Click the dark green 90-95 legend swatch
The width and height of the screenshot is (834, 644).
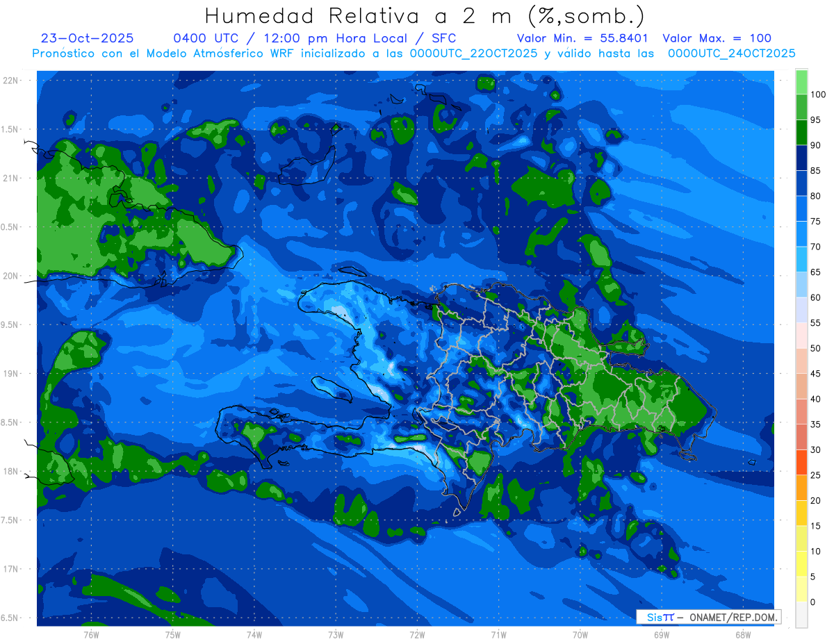point(801,133)
